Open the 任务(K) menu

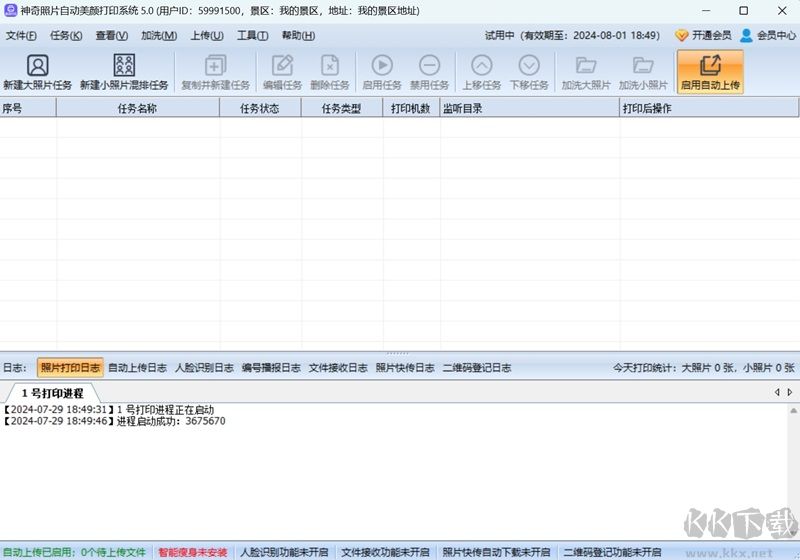tap(66, 36)
